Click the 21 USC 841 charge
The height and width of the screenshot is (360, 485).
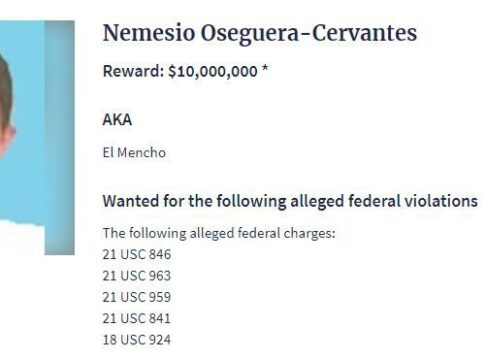[x=137, y=319]
